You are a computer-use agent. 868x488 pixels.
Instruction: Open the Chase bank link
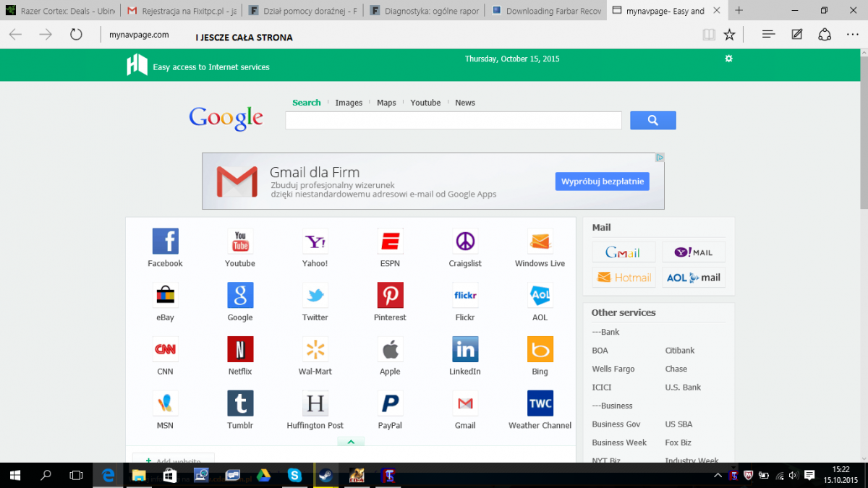676,369
